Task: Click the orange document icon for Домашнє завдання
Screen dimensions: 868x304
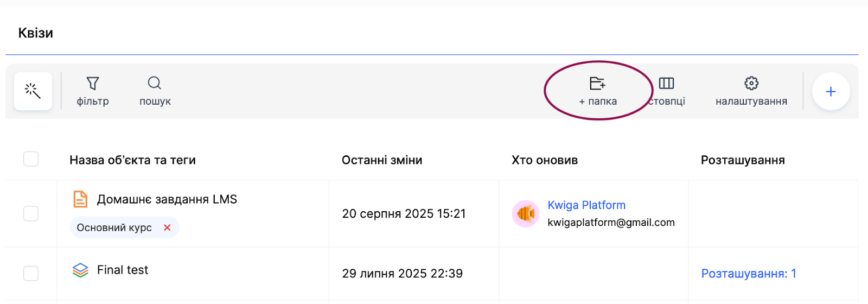Action: 80,199
